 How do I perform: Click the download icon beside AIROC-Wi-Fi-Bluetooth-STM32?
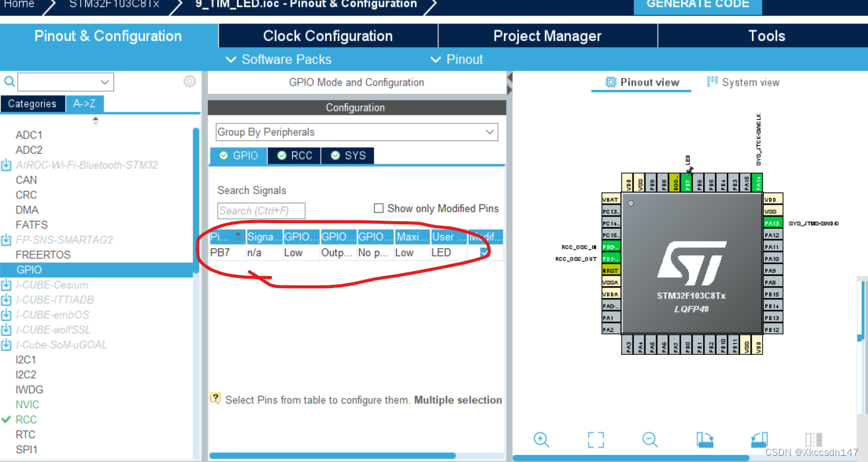click(x=6, y=165)
